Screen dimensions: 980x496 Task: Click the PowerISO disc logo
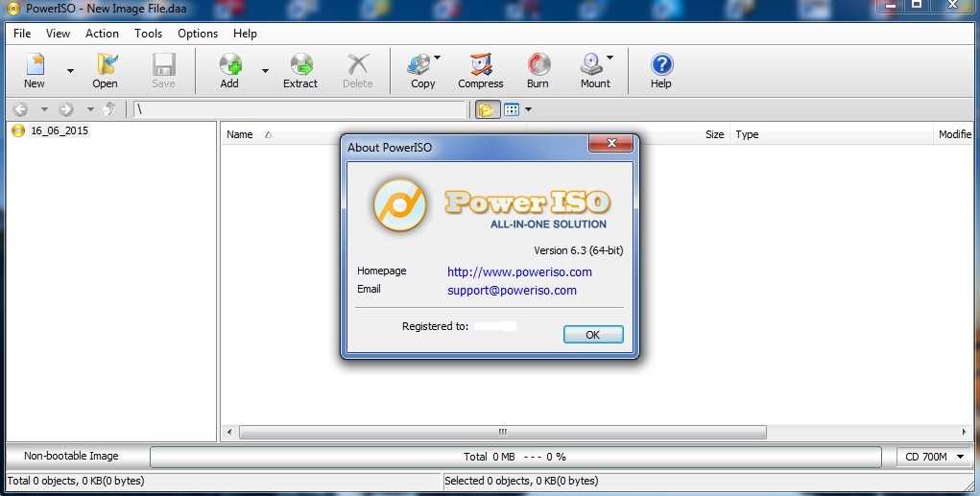[400, 204]
